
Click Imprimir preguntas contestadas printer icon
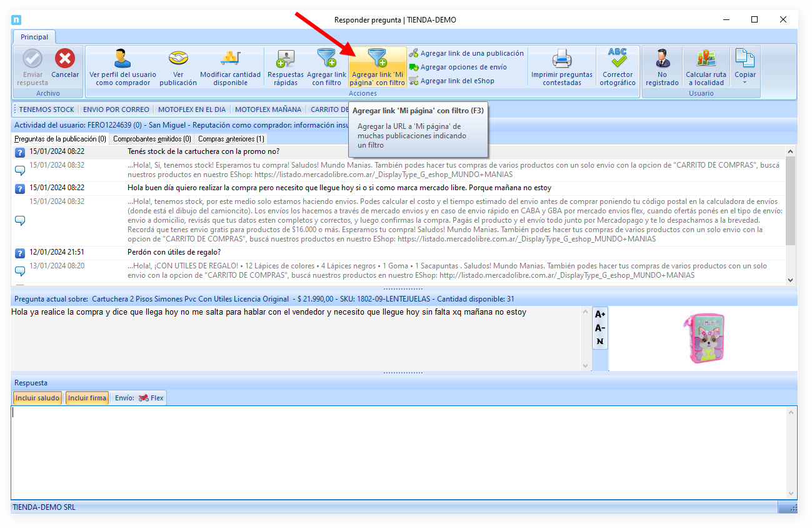pos(561,59)
